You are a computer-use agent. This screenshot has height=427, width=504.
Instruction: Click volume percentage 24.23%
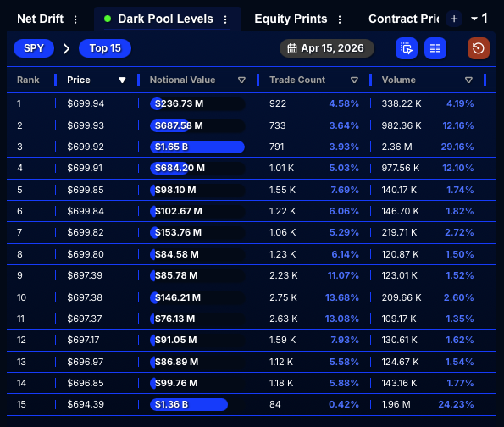point(456,404)
